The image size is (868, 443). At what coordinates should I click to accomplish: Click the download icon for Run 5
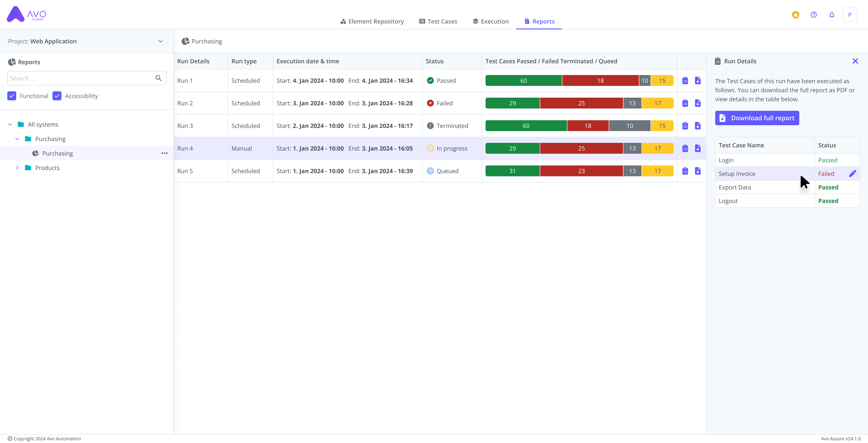coord(698,171)
